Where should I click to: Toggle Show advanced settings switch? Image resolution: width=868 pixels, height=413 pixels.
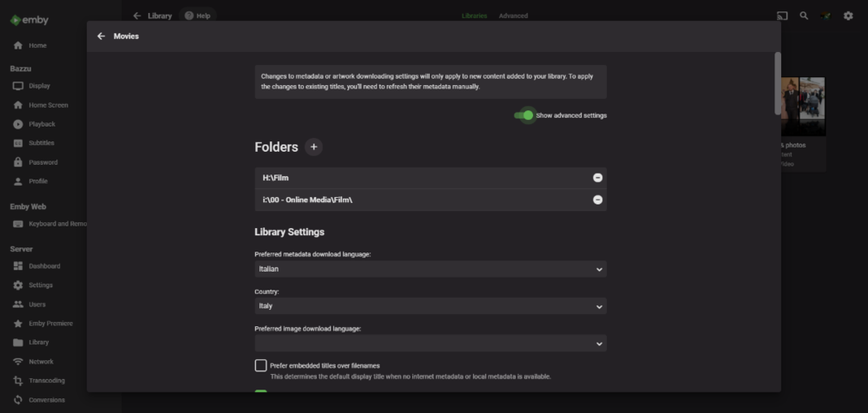point(524,115)
